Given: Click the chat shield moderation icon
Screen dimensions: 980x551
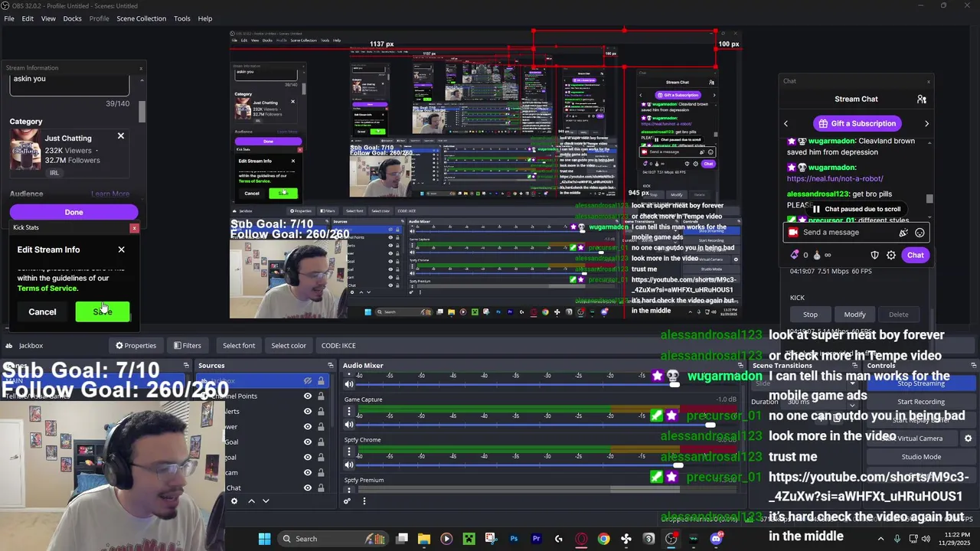Looking at the screenshot, I should 875,255.
